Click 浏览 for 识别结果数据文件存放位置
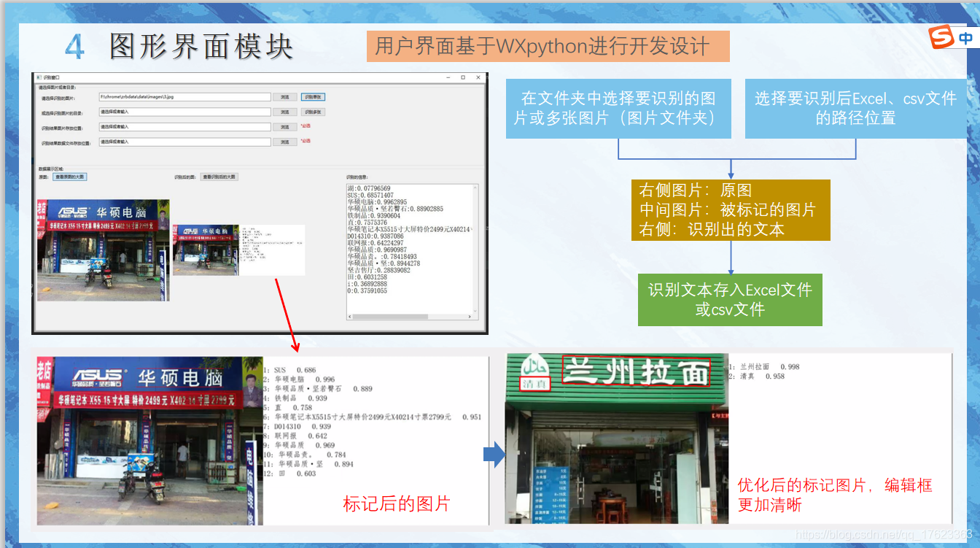This screenshot has width=980, height=548. click(x=285, y=142)
